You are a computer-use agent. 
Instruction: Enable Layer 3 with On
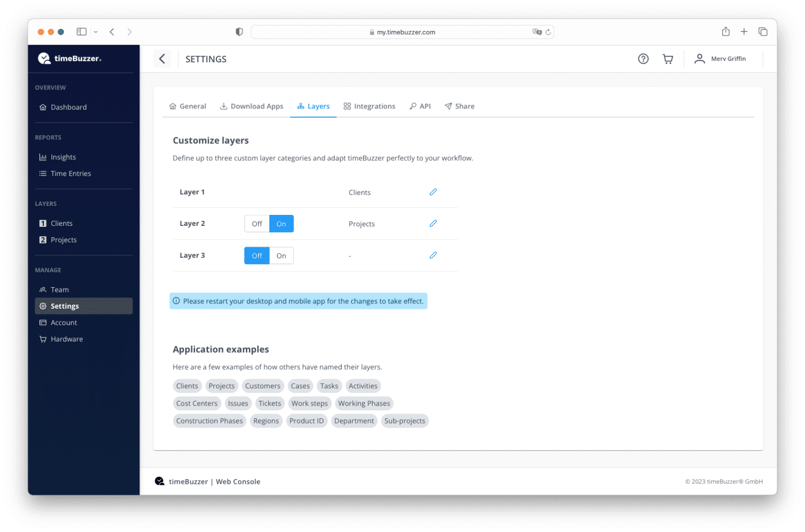[281, 256]
